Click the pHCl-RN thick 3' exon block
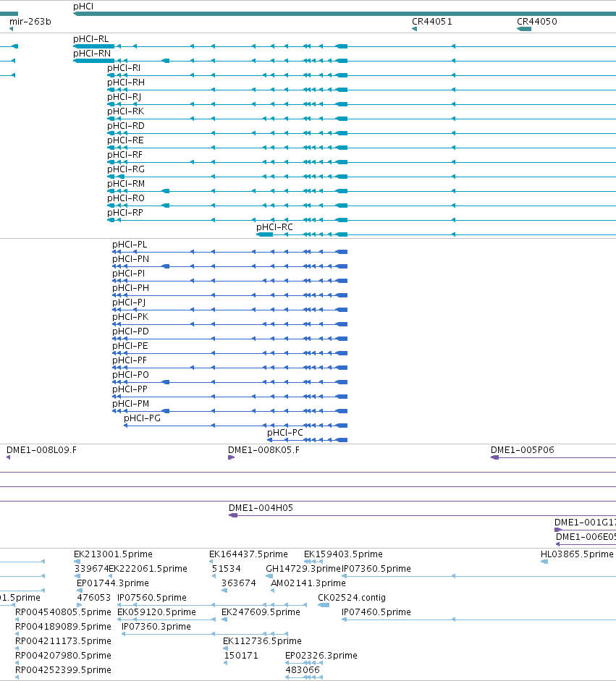 (94, 61)
